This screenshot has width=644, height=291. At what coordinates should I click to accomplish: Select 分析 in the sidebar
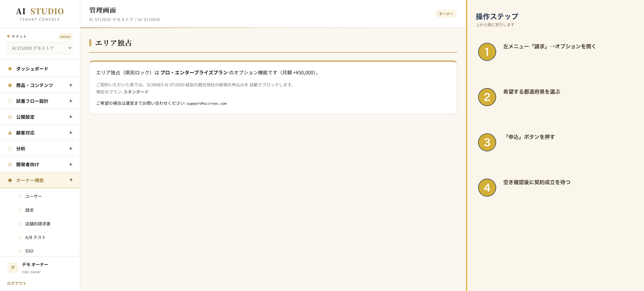point(40,149)
